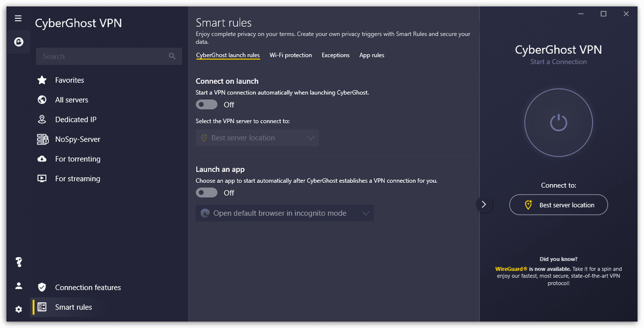The image size is (644, 328).
Task: Toggle Connect on launch switch
Action: (x=207, y=105)
